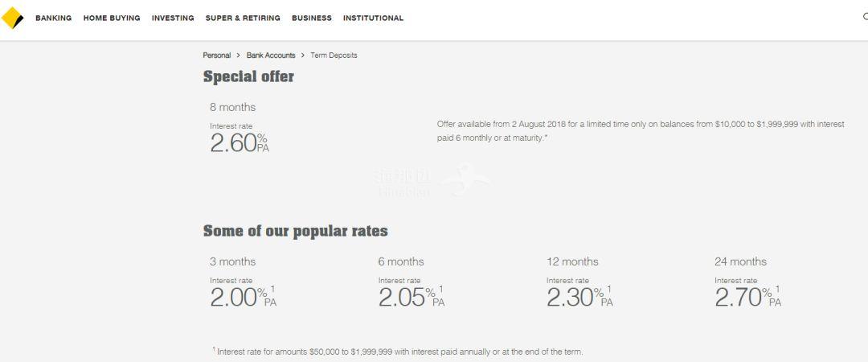Open the Super & Retiring menu
Image resolution: width=868 pixels, height=362 pixels.
coord(243,18)
